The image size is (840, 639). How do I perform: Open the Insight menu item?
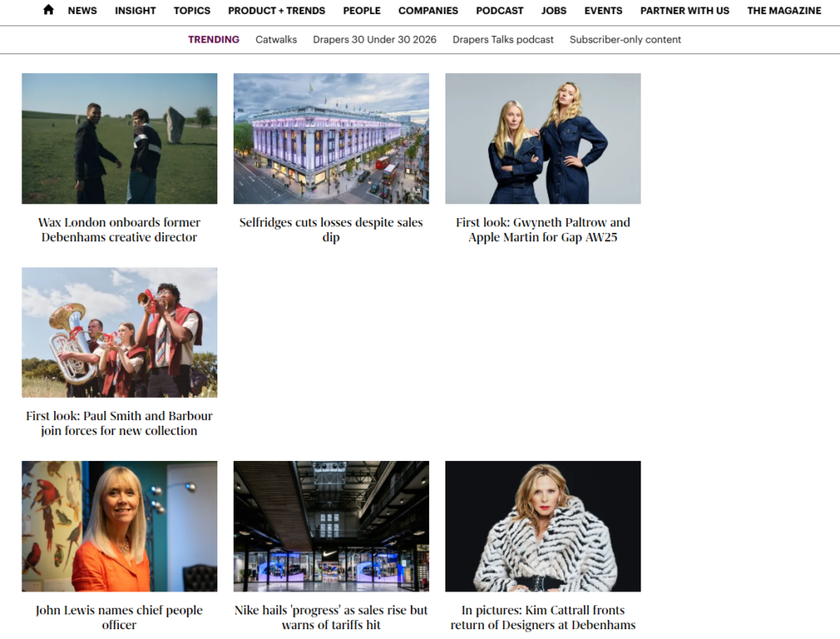[135, 11]
